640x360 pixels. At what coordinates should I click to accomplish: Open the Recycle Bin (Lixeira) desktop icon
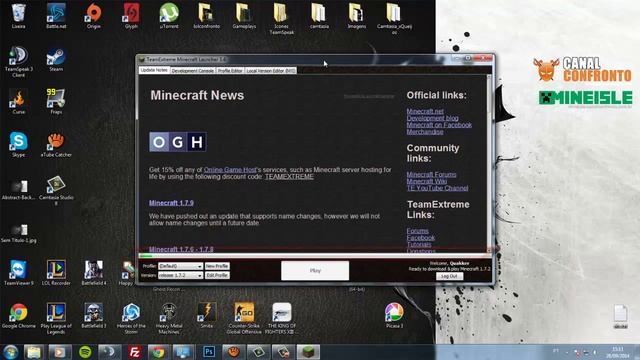point(18,16)
